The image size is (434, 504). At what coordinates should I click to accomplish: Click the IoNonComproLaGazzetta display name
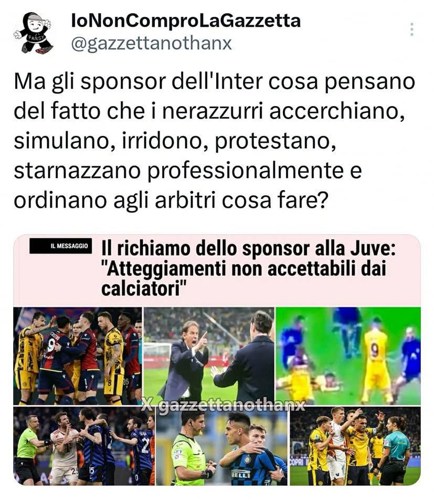coord(186,21)
